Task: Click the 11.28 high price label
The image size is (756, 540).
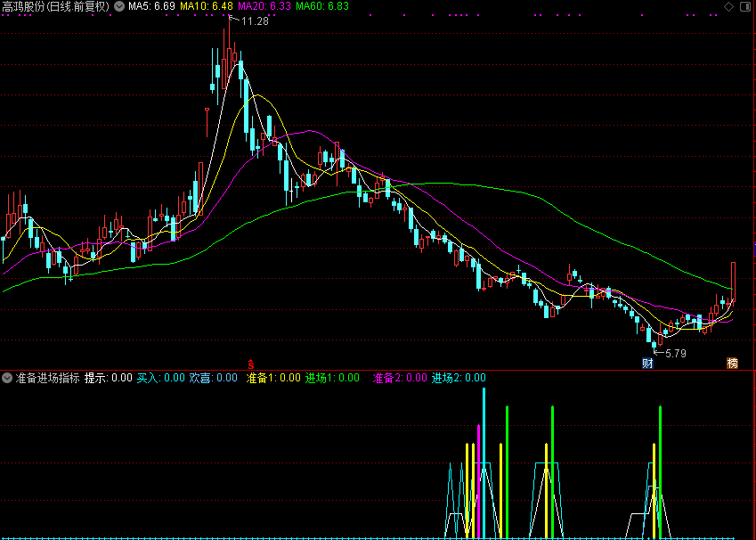Action: (255, 21)
